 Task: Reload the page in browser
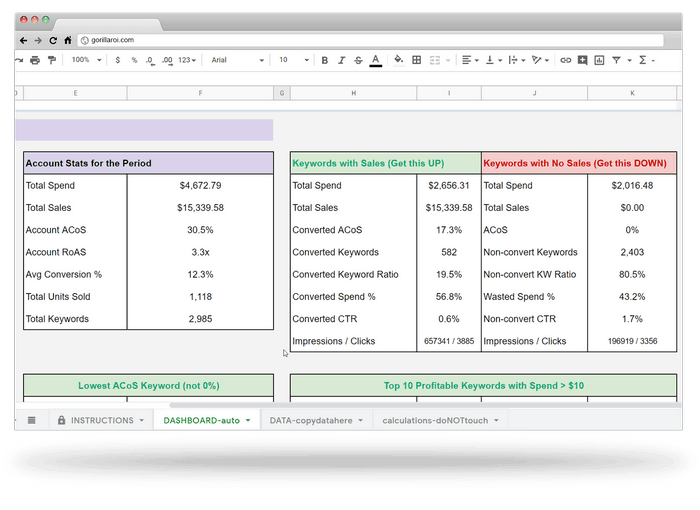coord(53,40)
